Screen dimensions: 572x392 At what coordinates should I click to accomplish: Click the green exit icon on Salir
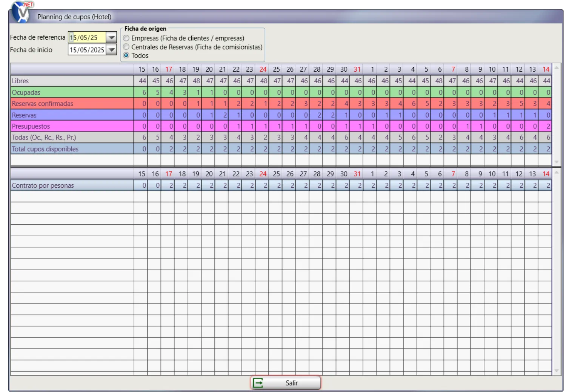[x=258, y=383]
